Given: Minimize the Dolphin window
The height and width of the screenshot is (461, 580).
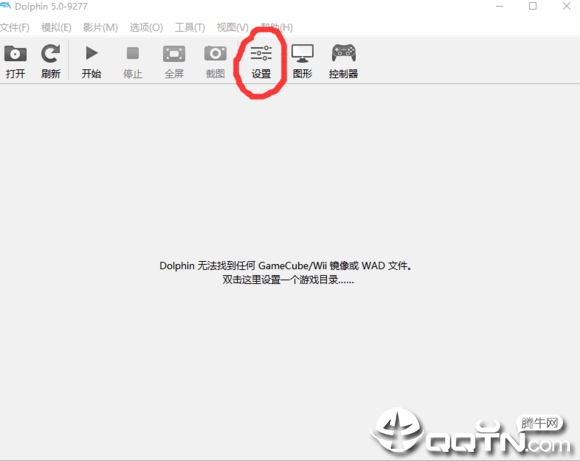Looking at the screenshot, I should click(499, 6).
